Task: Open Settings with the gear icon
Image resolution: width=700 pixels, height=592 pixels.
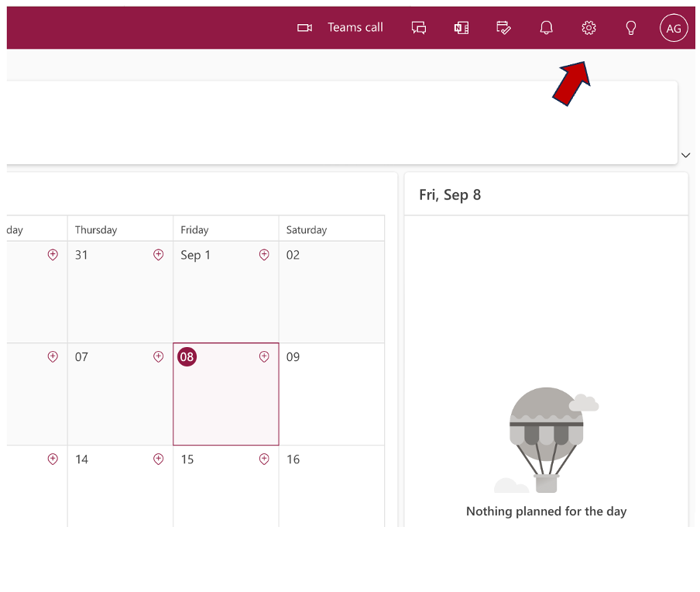Action: point(588,28)
